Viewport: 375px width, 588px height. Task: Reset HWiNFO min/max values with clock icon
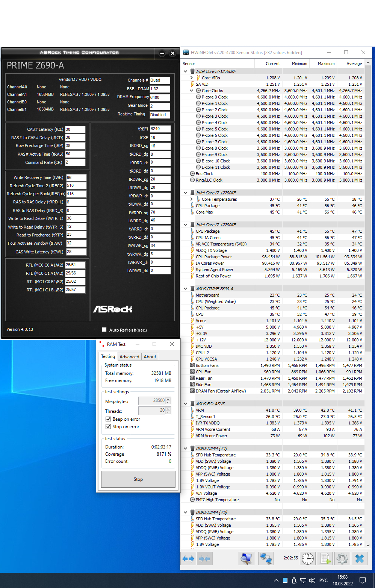click(x=308, y=559)
